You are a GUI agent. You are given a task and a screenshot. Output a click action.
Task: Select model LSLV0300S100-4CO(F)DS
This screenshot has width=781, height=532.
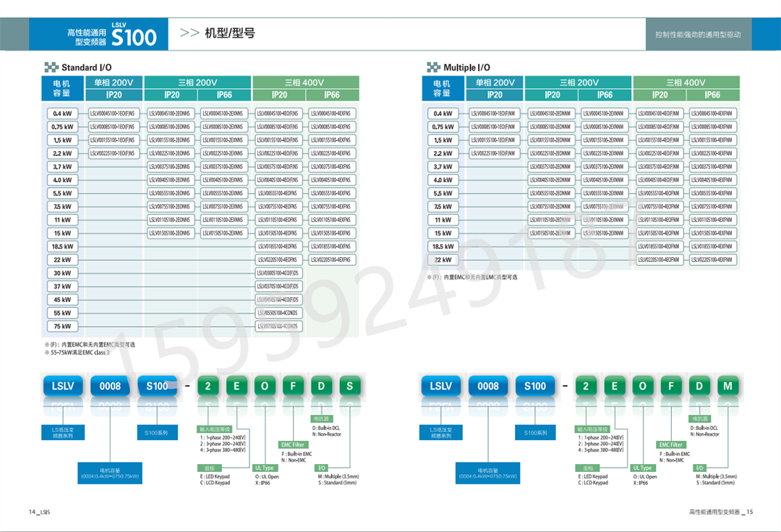pos(278,273)
